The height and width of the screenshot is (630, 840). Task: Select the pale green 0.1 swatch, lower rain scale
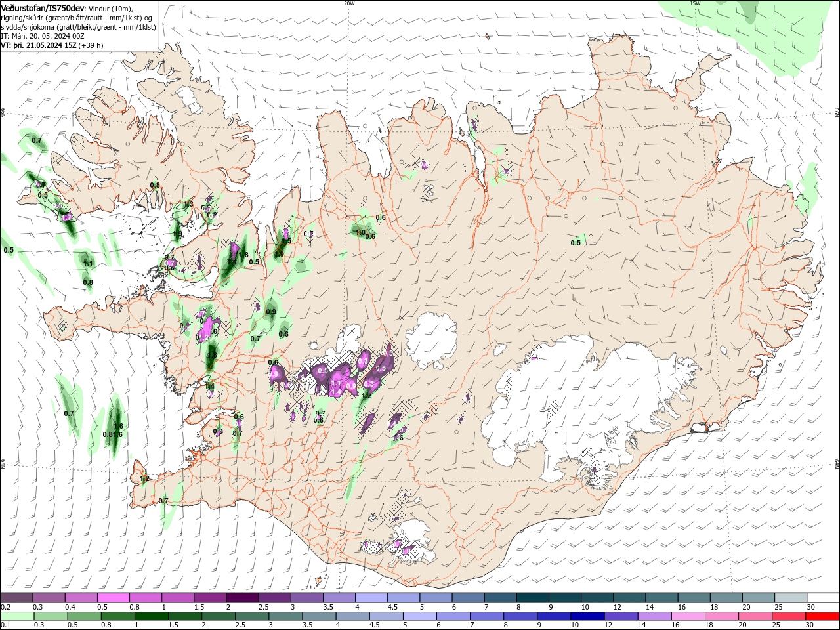point(17,616)
